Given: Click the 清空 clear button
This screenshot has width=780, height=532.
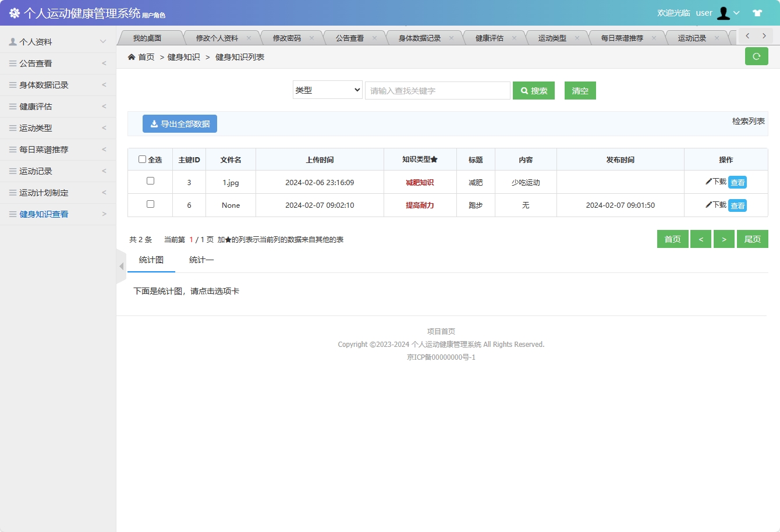Looking at the screenshot, I should pyautogui.click(x=580, y=90).
